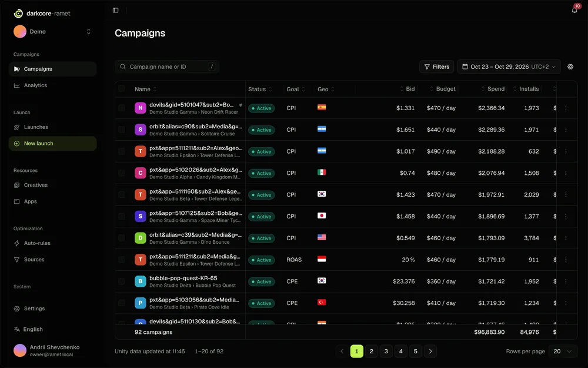588x368 pixels.
Task: Sort by Spend column
Action: pos(493,89)
